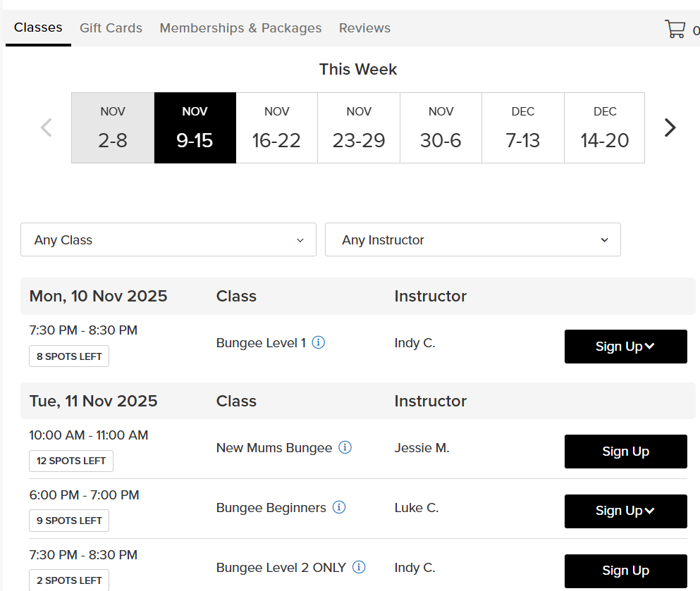Go to the Reviews tab
The height and width of the screenshot is (591, 700).
(364, 28)
